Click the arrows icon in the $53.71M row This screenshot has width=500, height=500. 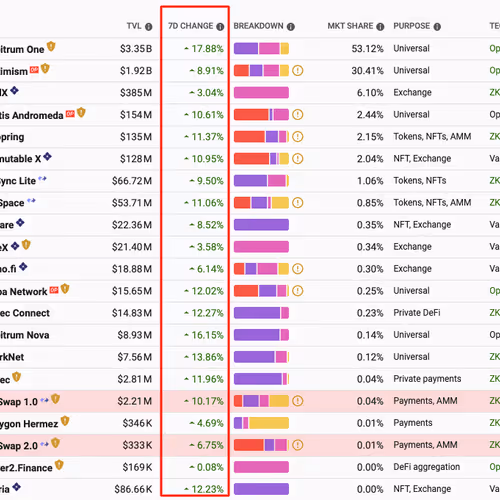tap(31, 201)
